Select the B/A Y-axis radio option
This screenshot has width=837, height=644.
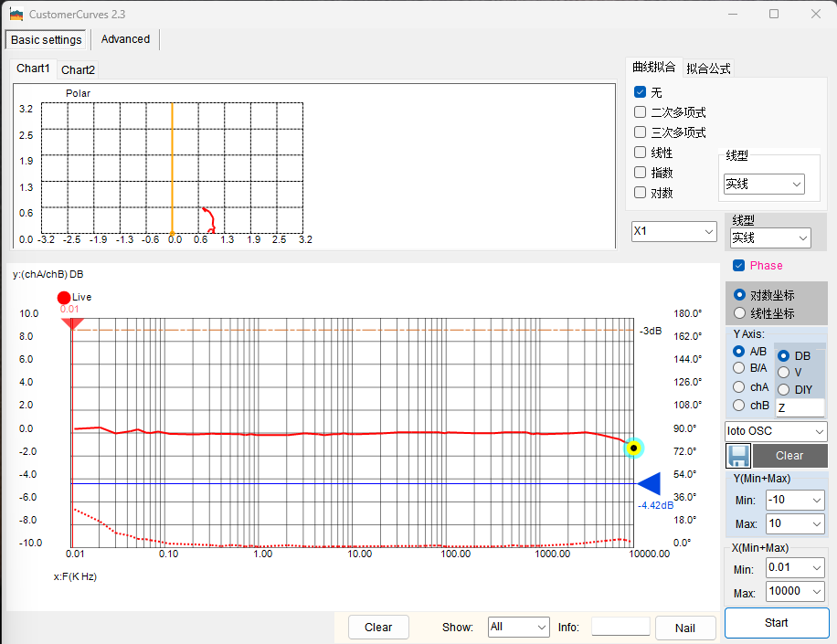(x=739, y=368)
